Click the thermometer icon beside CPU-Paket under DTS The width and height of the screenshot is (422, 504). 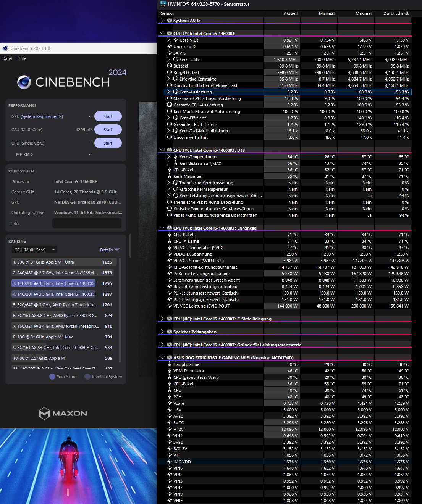pos(170,170)
